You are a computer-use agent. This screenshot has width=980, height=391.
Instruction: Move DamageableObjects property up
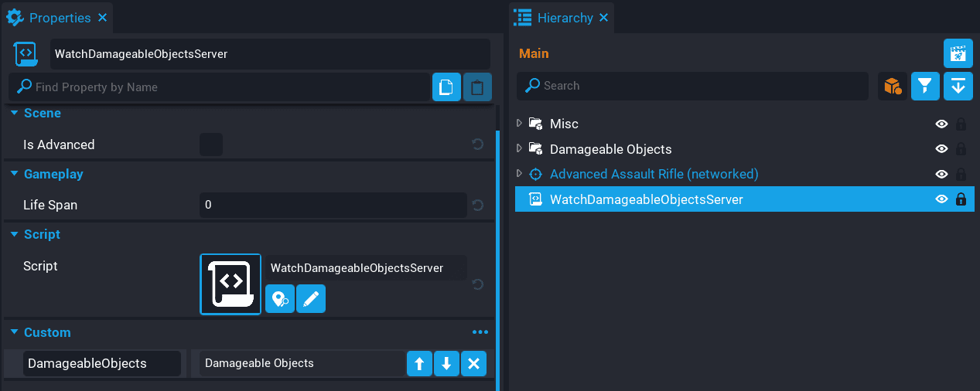419,364
